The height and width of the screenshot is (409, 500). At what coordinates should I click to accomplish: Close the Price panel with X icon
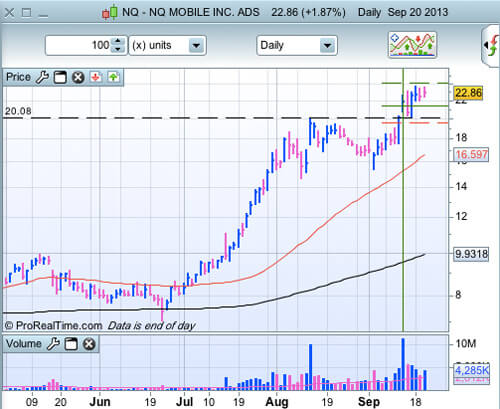tap(78, 77)
